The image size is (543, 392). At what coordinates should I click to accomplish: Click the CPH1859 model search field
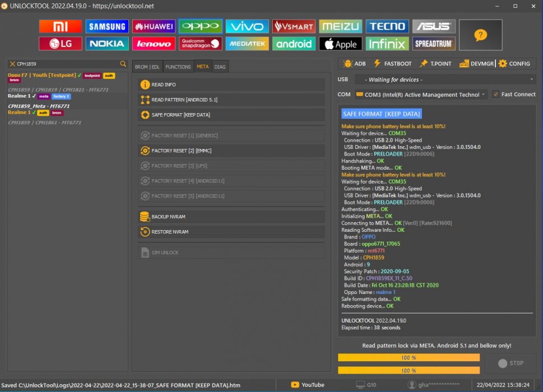click(68, 64)
